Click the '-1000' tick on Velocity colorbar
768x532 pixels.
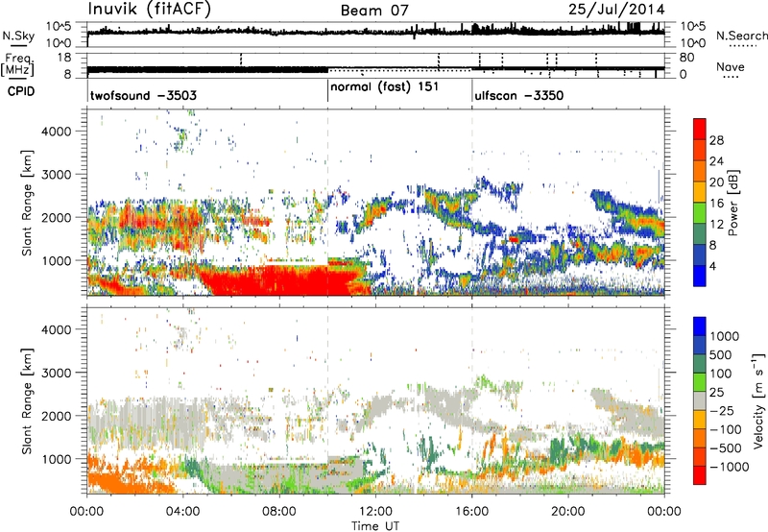[730, 467]
